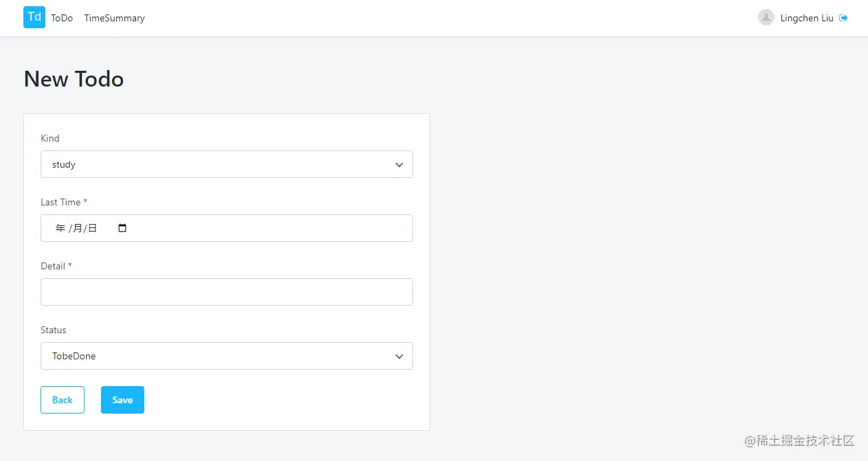Click the Back button
Screen dimensions: 868x461
63,400
